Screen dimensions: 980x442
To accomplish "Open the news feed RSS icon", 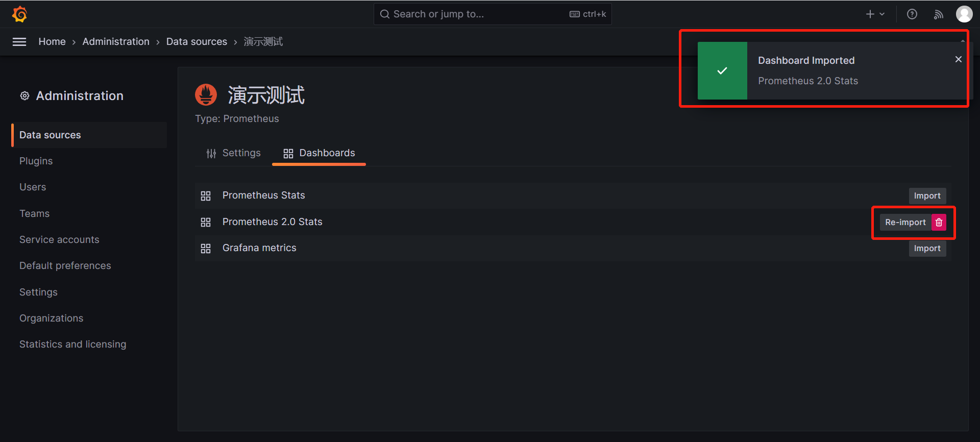I will pyautogui.click(x=938, y=14).
